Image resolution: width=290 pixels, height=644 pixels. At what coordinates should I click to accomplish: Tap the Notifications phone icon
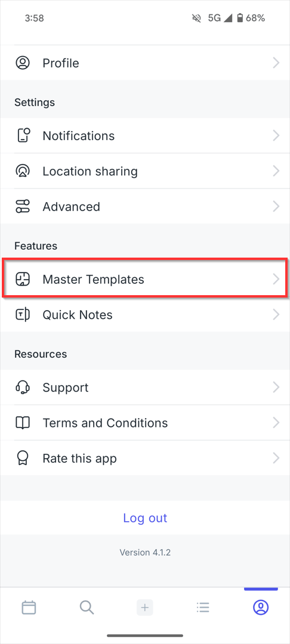coord(23,135)
